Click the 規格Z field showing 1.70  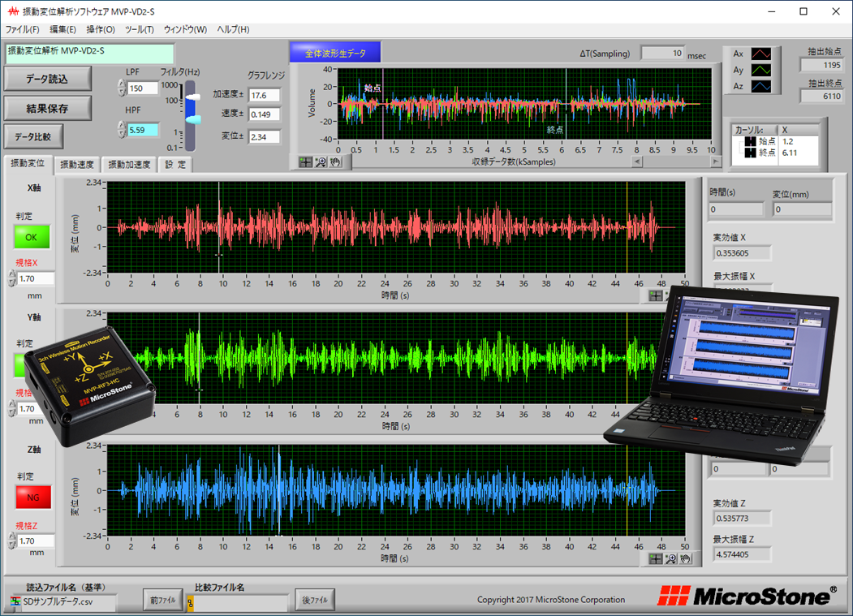tap(36, 541)
